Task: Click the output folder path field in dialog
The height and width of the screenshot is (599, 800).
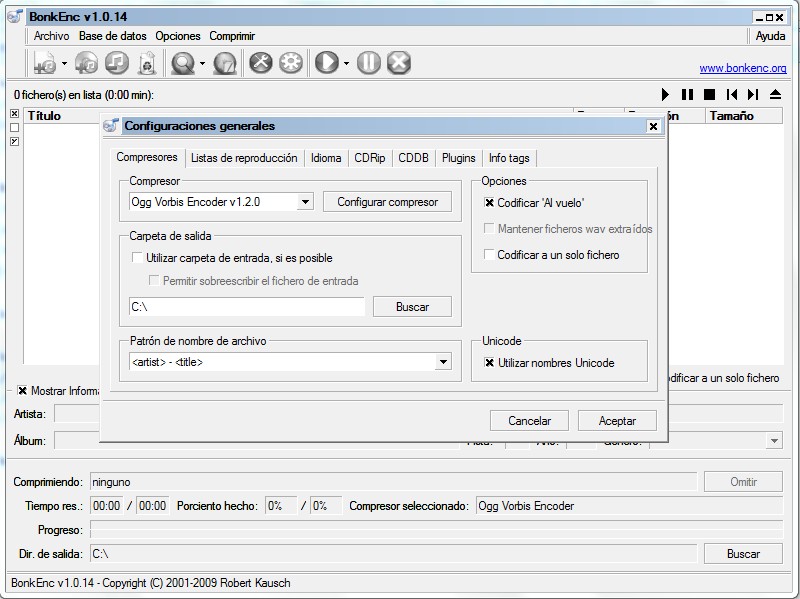Action: pos(247,307)
